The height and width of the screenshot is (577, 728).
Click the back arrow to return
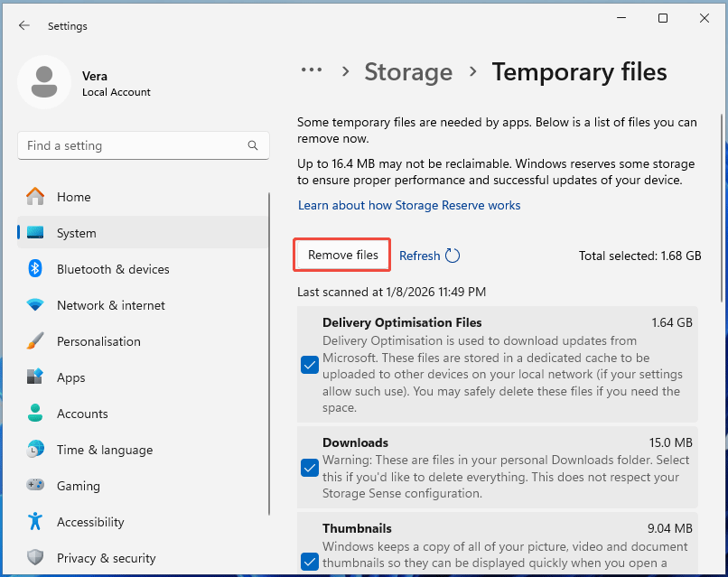pyautogui.click(x=24, y=25)
